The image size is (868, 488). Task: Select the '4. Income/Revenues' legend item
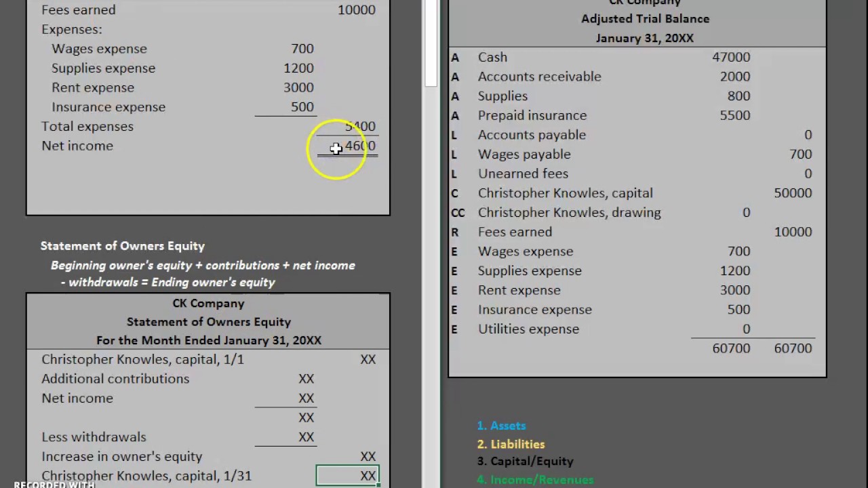(x=535, y=480)
